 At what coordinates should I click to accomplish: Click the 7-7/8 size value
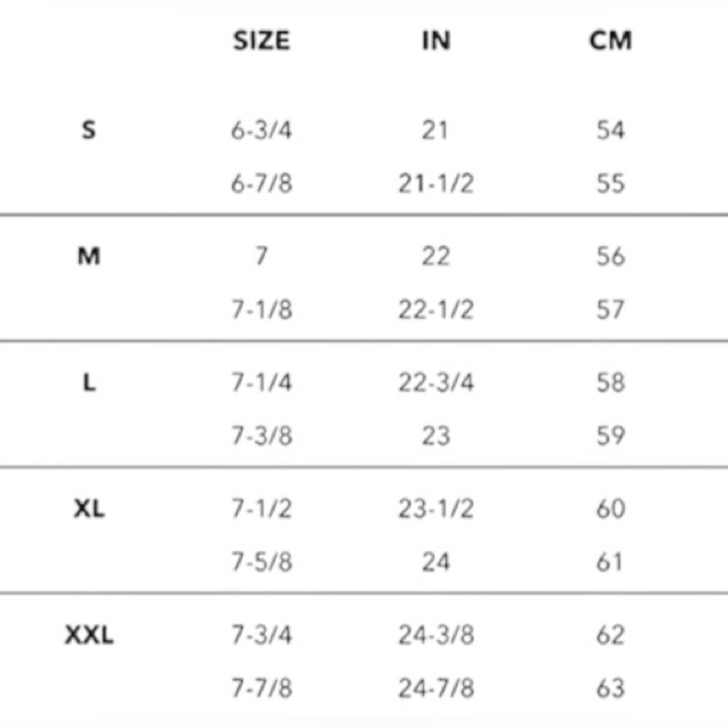click(261, 688)
